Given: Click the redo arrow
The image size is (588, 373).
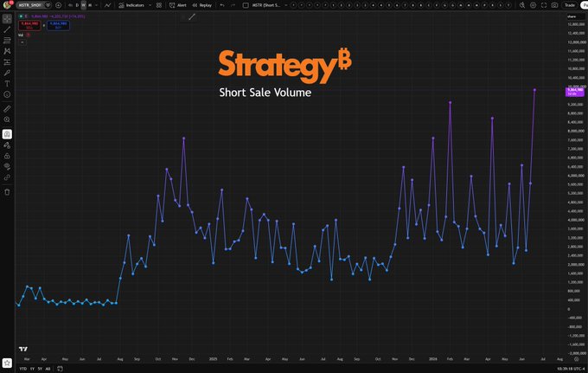Looking at the screenshot, I should coord(233,5).
